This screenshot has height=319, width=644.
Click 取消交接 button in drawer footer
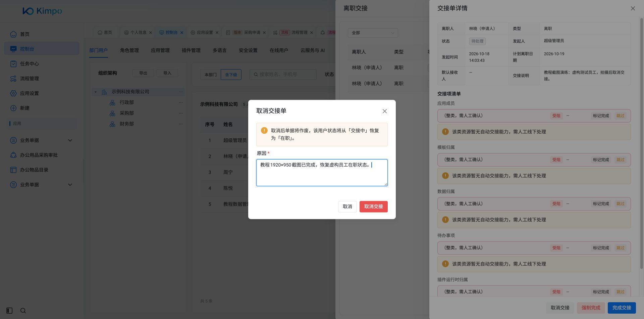pos(560,308)
